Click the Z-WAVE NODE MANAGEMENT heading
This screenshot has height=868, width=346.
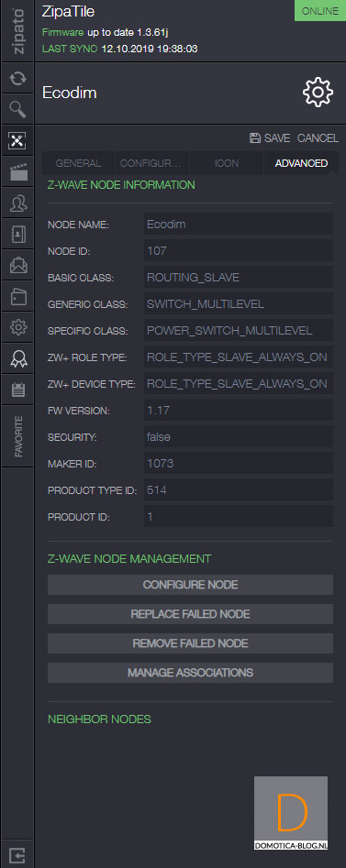129,558
